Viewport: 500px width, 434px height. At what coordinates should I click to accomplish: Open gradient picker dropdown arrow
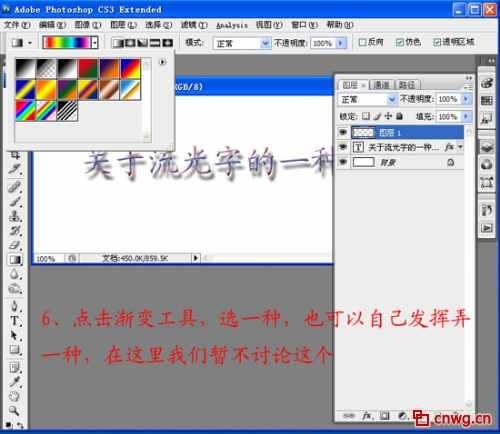click(x=95, y=43)
